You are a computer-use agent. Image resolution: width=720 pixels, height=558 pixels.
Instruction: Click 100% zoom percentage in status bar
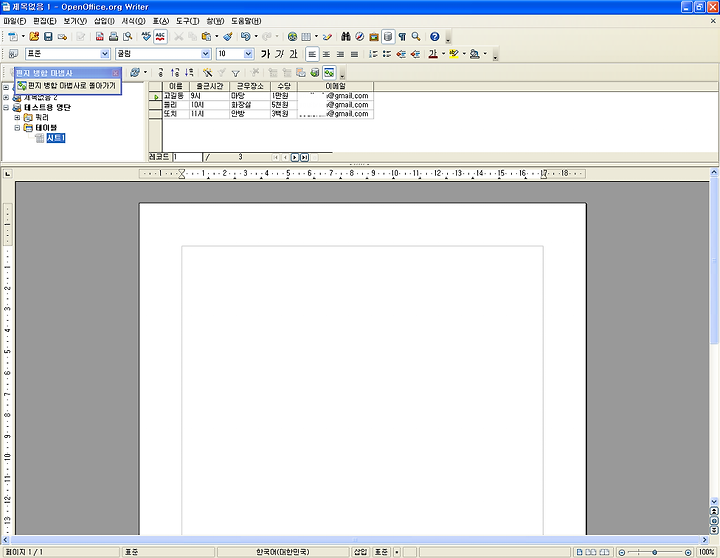click(707, 552)
